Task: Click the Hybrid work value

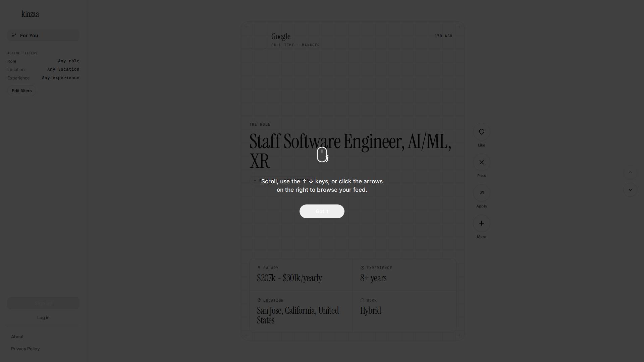Action: click(x=371, y=311)
